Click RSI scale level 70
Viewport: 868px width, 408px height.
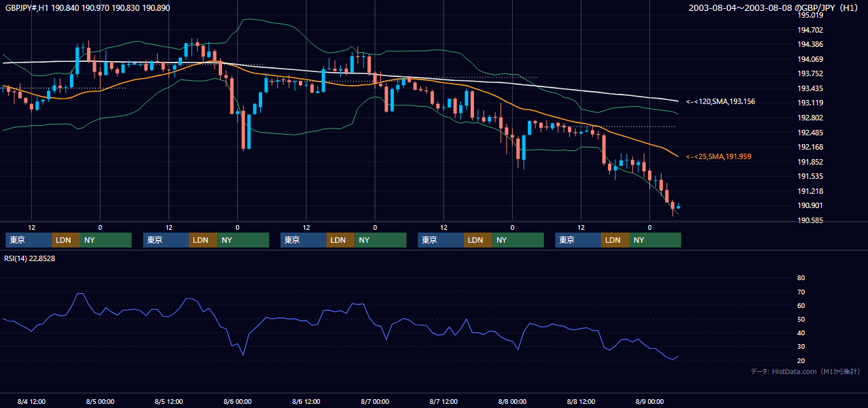point(801,292)
